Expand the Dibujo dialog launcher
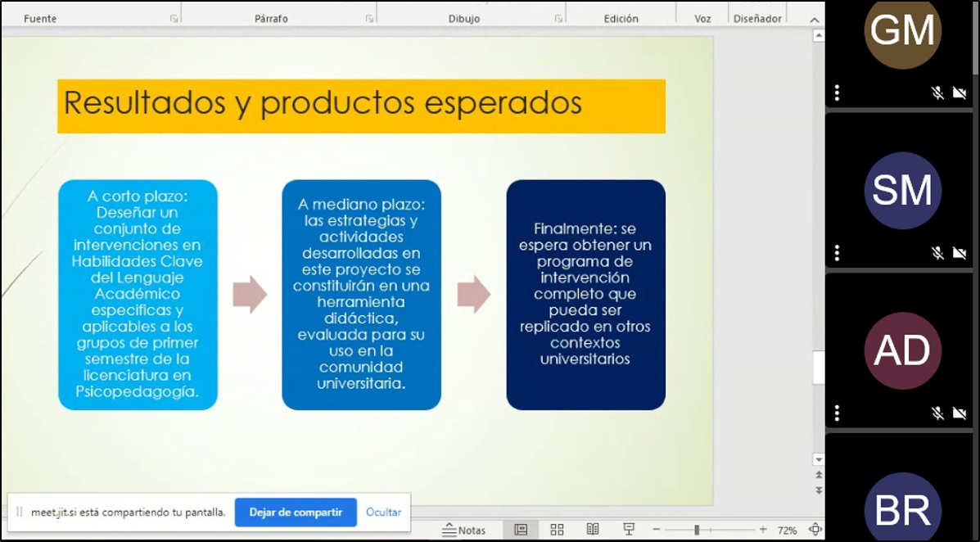980x542 pixels. [558, 19]
